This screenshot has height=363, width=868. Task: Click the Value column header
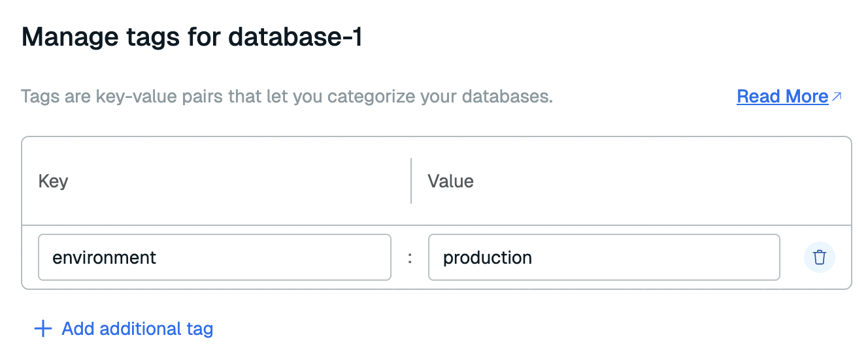point(450,181)
